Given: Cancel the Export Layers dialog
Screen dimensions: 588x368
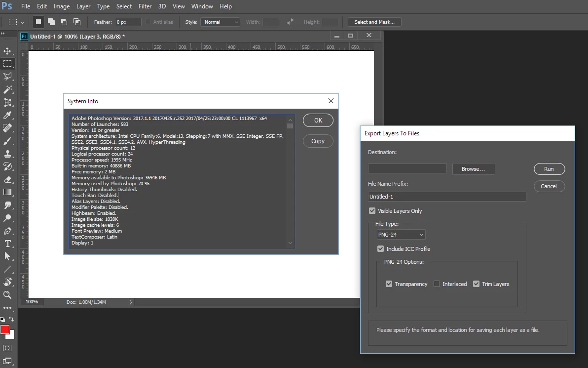Looking at the screenshot, I should pos(549,186).
